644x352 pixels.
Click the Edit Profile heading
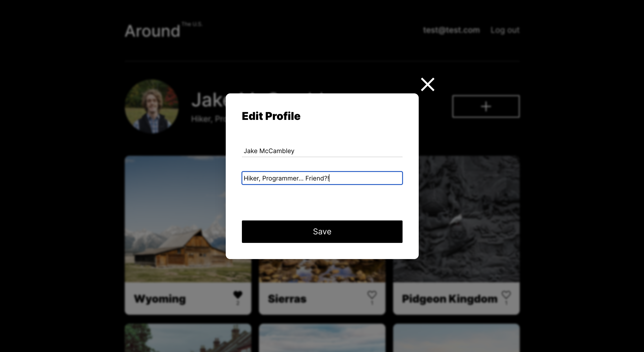271,116
